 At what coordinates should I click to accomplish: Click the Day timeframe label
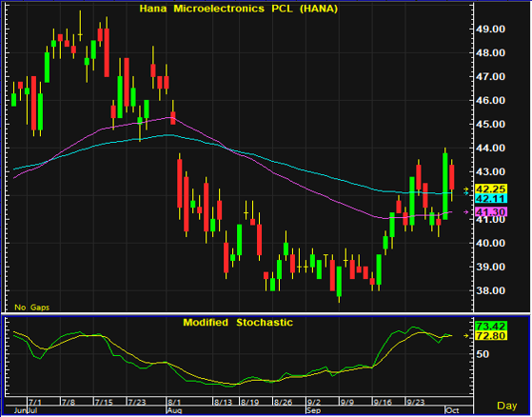coord(507,406)
